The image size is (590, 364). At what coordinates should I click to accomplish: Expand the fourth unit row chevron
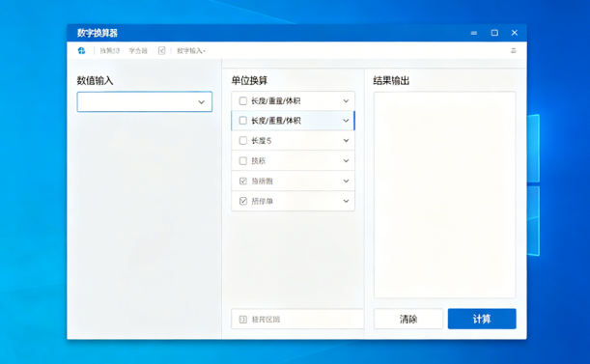click(x=346, y=161)
